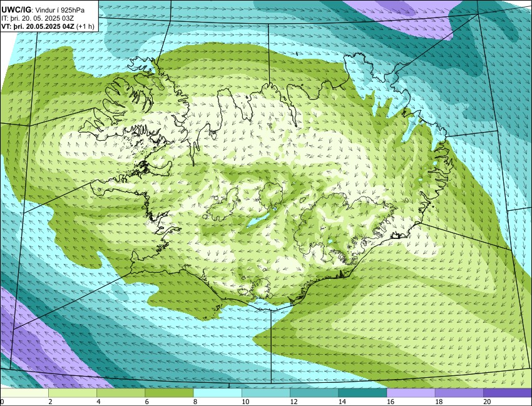Click the aqua 10–12 legend swatch

point(265,393)
